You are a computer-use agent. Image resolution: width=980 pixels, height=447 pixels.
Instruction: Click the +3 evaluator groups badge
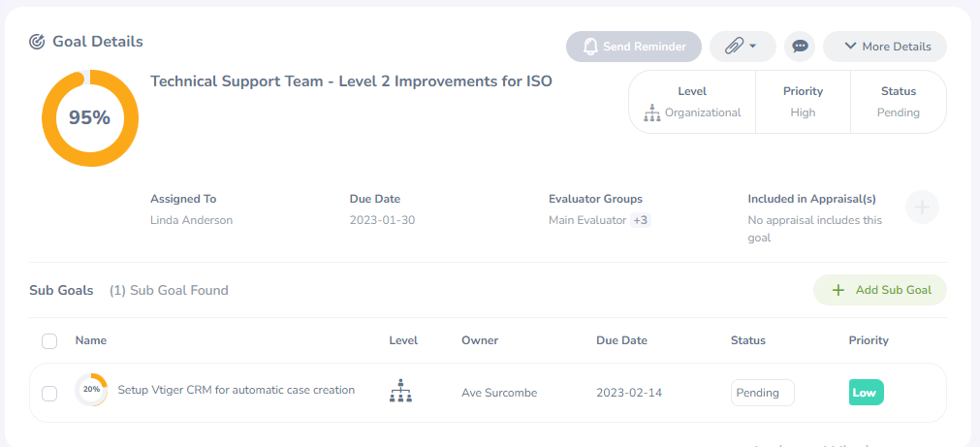(x=641, y=220)
